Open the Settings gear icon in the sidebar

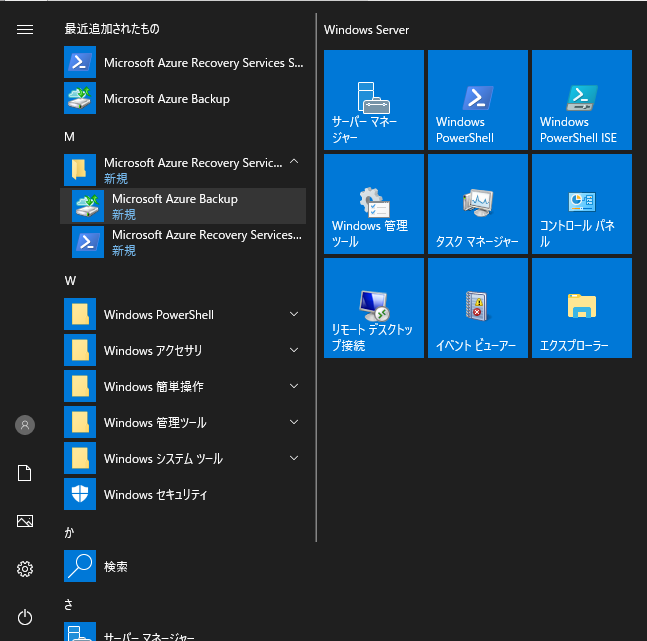coord(25,569)
